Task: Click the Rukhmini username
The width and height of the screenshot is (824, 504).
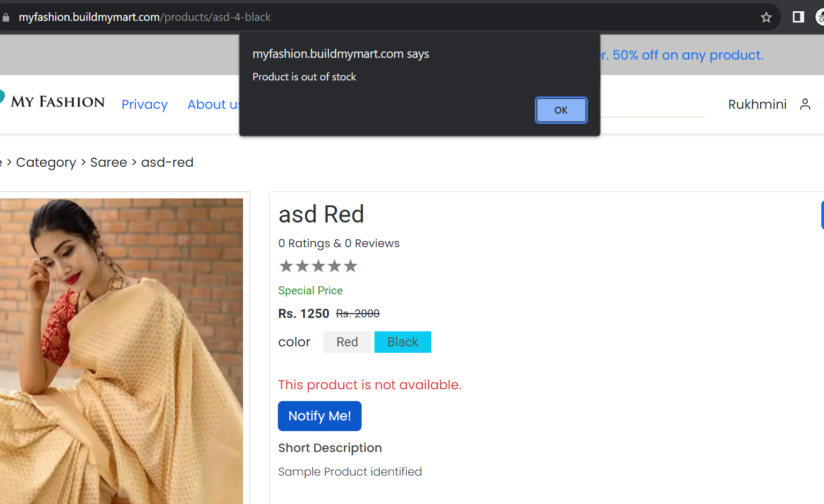Action: point(757,104)
